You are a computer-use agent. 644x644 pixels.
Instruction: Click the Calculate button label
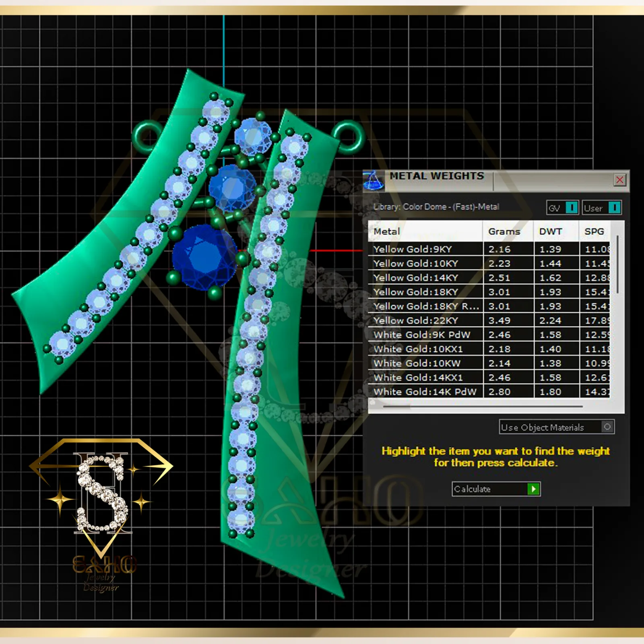coord(473,489)
